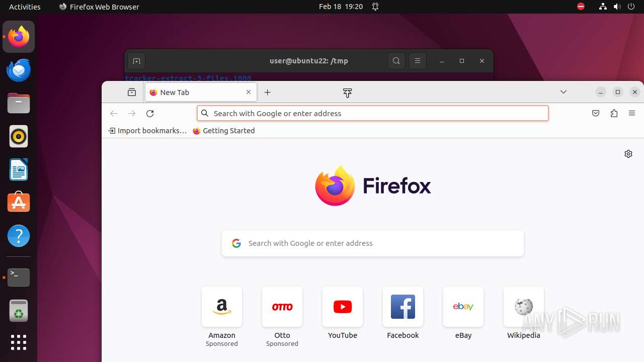
Task: Open Save to Pocket icon
Action: 596,114
